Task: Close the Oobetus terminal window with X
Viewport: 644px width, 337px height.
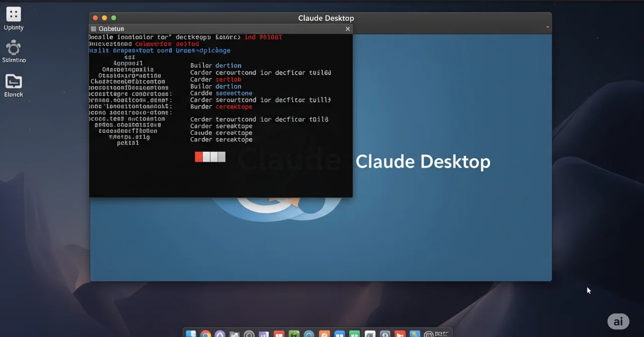Action: click(348, 29)
